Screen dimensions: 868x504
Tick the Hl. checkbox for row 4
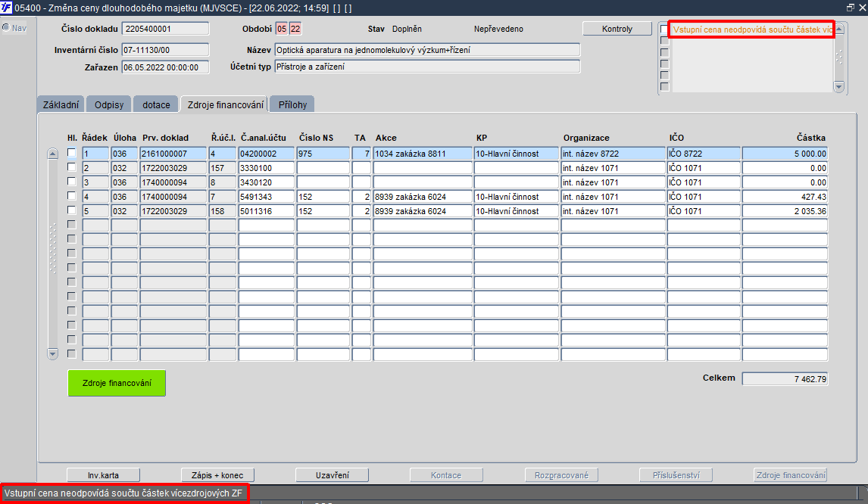click(x=71, y=196)
